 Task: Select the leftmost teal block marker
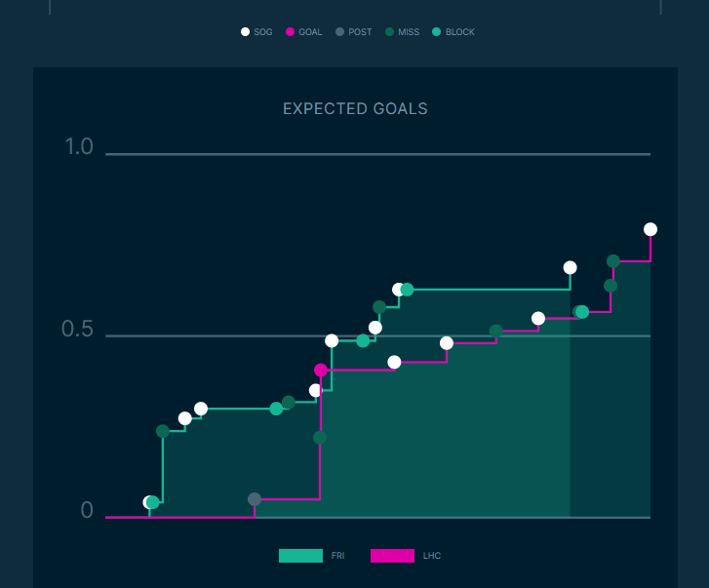(x=152, y=503)
